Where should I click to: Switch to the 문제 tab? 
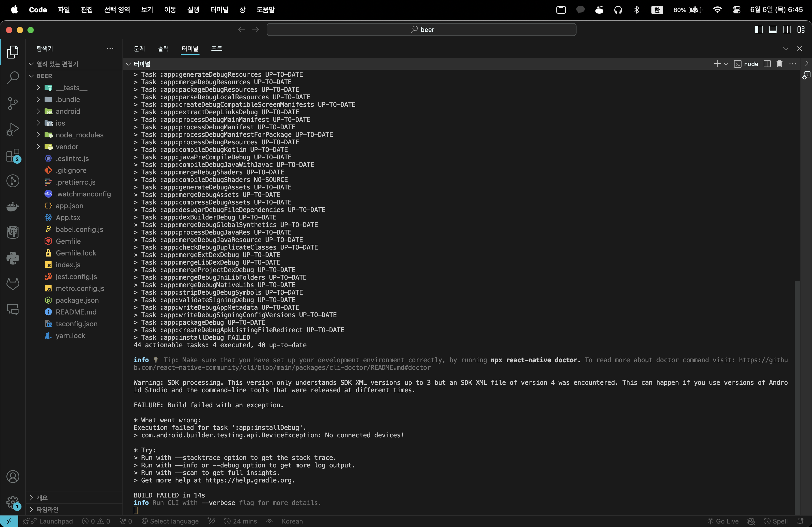[x=139, y=48]
